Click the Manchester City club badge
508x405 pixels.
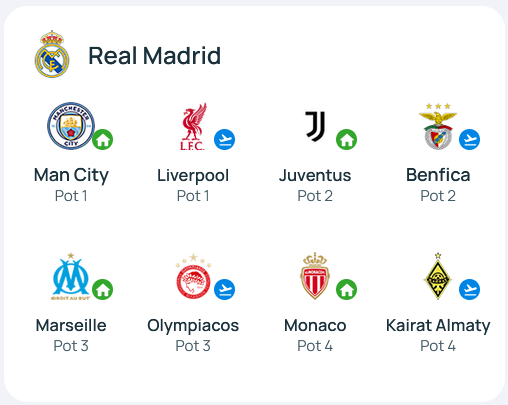pyautogui.click(x=71, y=126)
